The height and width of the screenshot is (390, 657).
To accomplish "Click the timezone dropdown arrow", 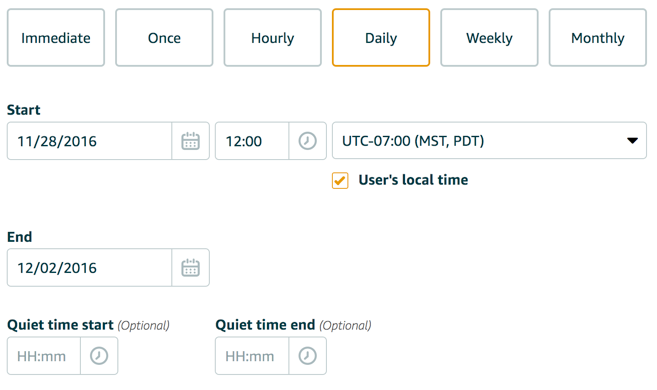I will click(632, 141).
